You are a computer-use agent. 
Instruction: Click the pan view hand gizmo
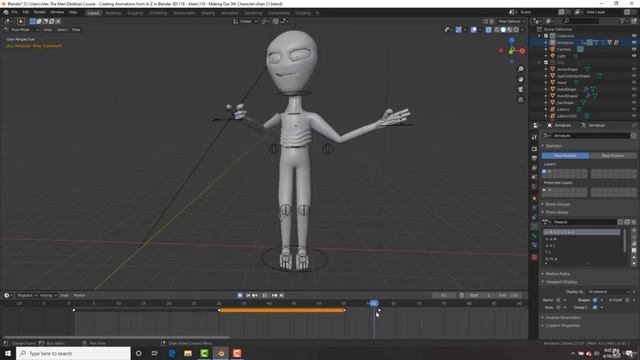520,79
